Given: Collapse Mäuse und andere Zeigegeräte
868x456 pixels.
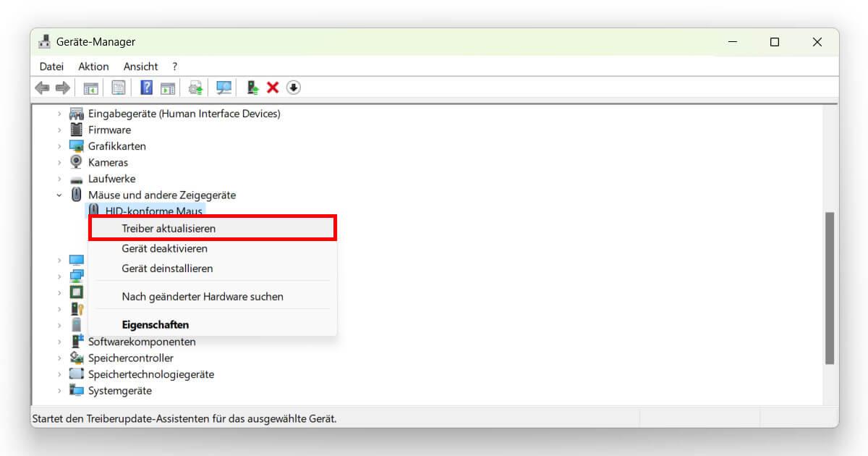Looking at the screenshot, I should 59,195.
